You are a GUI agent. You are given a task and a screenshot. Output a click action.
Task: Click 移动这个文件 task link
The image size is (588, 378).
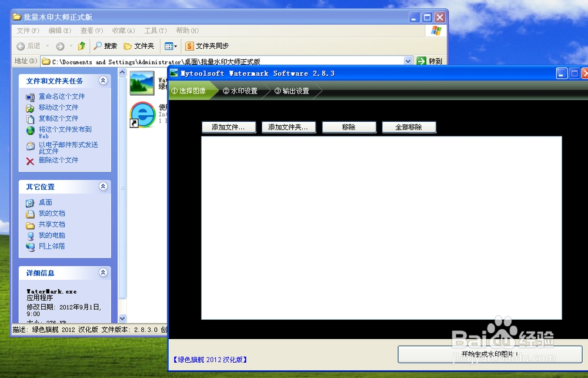[58, 107]
